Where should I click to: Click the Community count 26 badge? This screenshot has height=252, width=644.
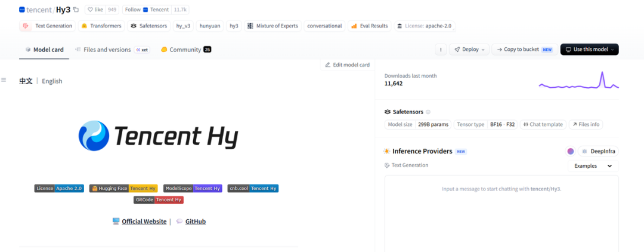pyautogui.click(x=208, y=50)
